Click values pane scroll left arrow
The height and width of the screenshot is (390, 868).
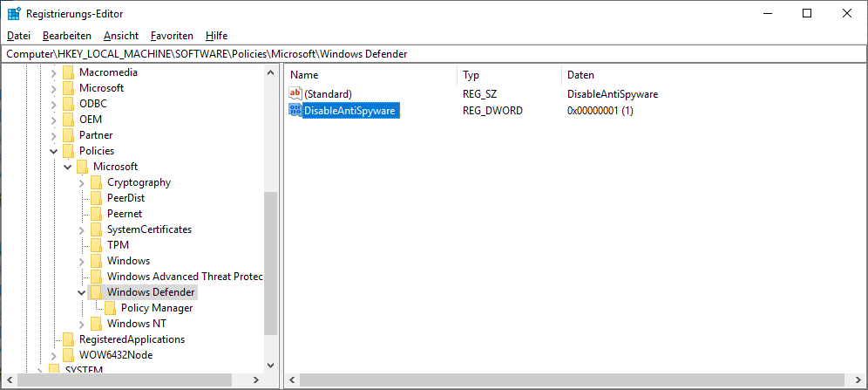coord(292,380)
